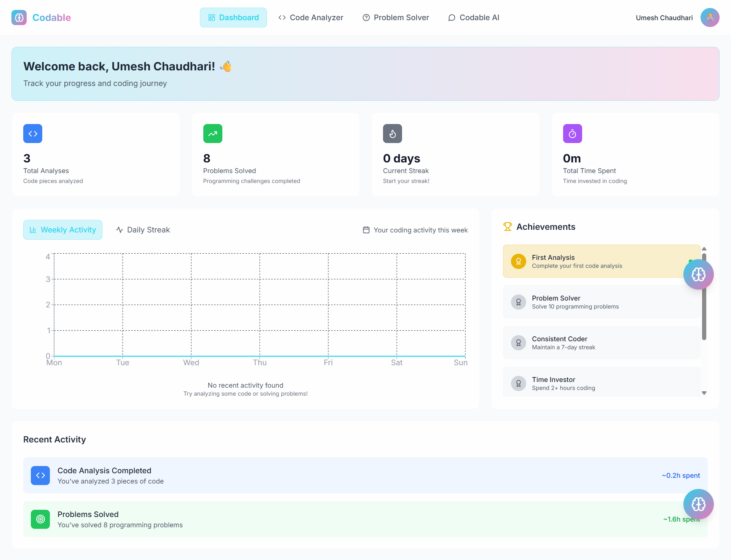Image resolution: width=731 pixels, height=560 pixels.
Task: Click the blue code icon in Code Analysis Completed
Action: 40,476
